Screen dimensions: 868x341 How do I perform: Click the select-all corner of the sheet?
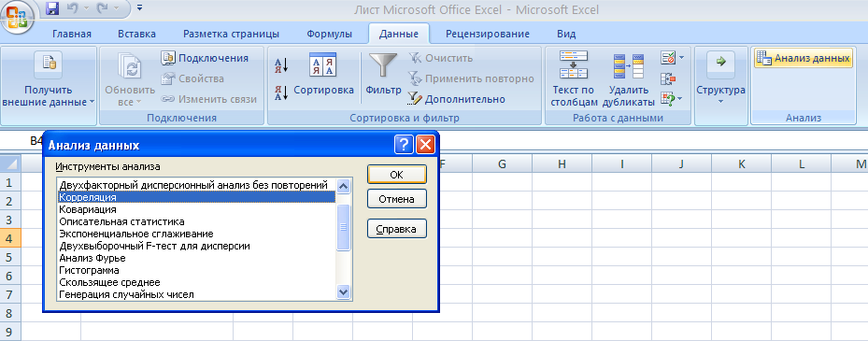coord(10,163)
